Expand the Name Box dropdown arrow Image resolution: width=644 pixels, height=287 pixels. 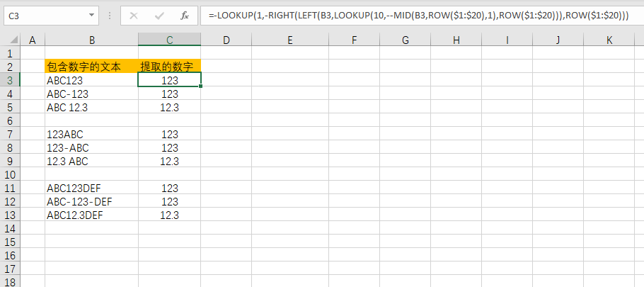pos(93,15)
